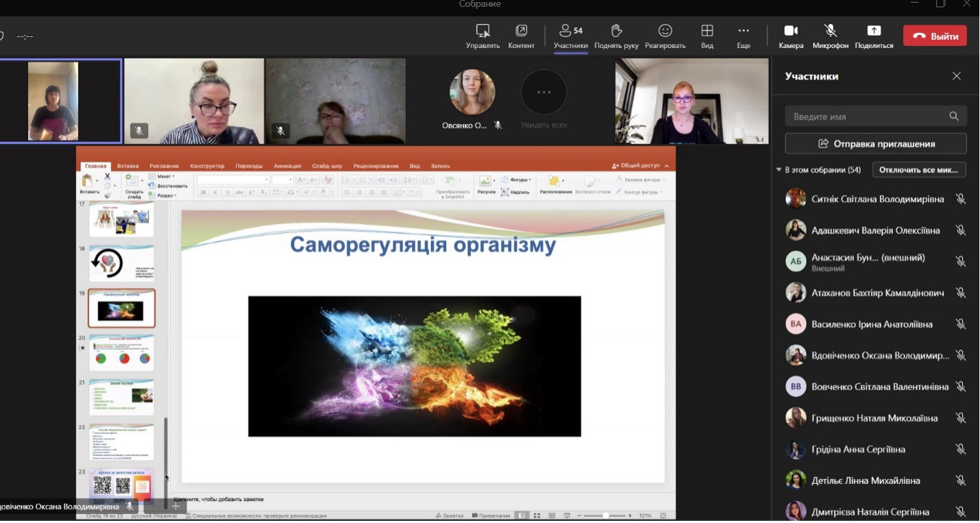Expand hidden videos via Увидеть всех
The width and height of the screenshot is (980, 523).
543,93
